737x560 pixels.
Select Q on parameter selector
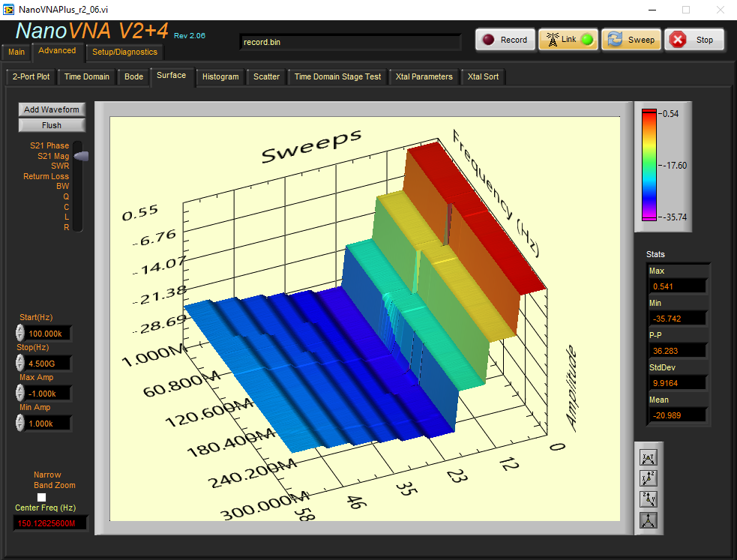pyautogui.click(x=66, y=196)
